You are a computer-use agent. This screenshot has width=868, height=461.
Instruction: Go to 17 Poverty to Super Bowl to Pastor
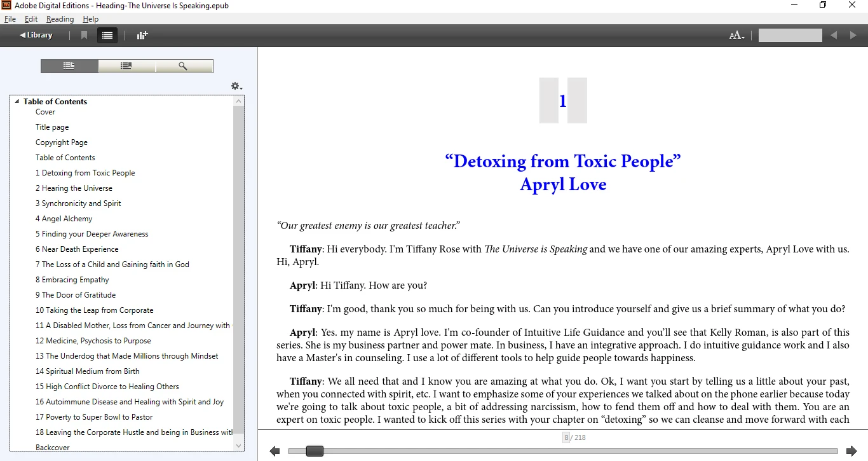pos(94,417)
